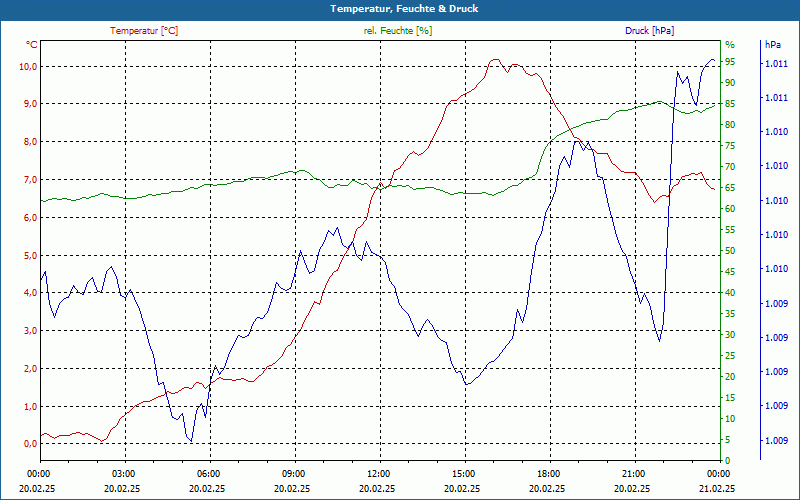
Task: Click the '20' humidity axis value
Action: tap(730, 377)
